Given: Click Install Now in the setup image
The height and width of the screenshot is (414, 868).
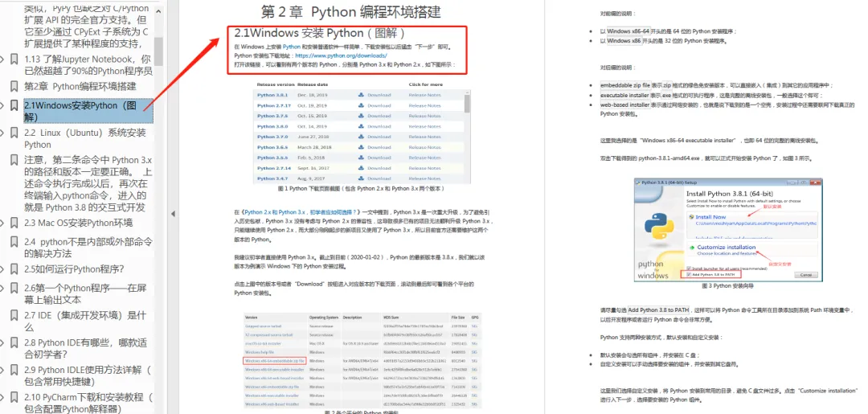Looking at the screenshot, I should click(710, 217).
